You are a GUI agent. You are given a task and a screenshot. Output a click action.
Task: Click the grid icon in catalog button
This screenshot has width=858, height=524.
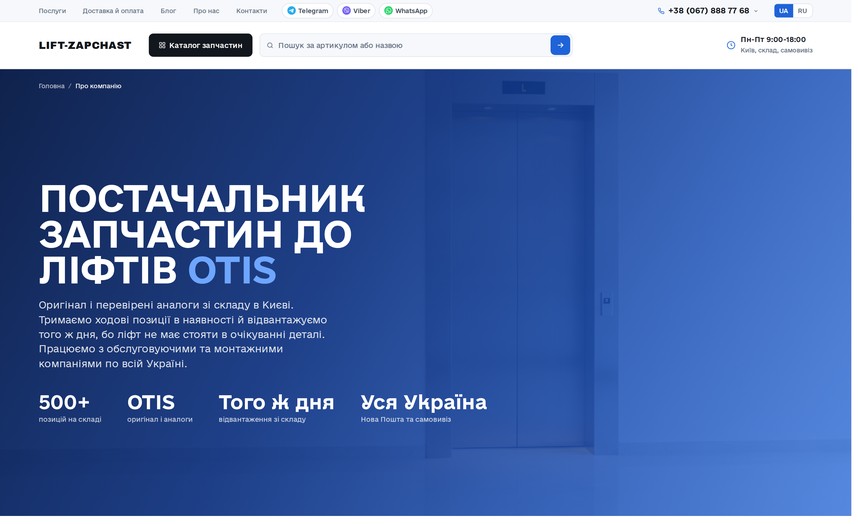tap(162, 45)
